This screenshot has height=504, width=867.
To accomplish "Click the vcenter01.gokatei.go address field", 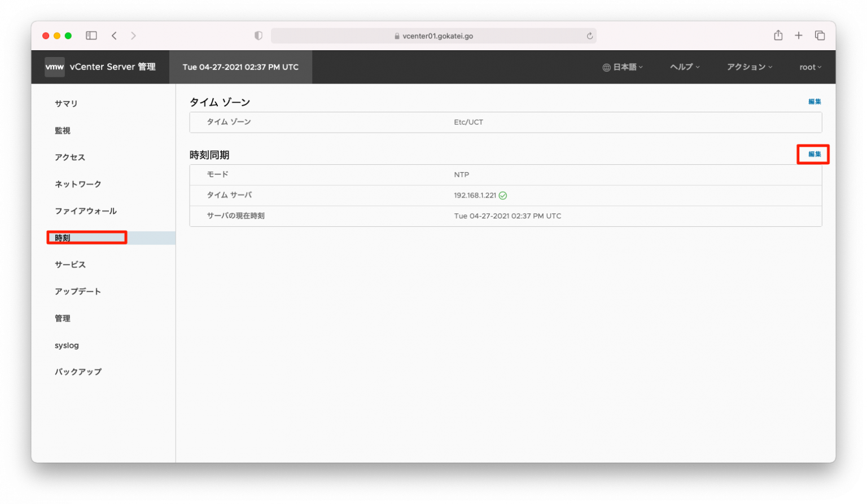I will pyautogui.click(x=433, y=36).
